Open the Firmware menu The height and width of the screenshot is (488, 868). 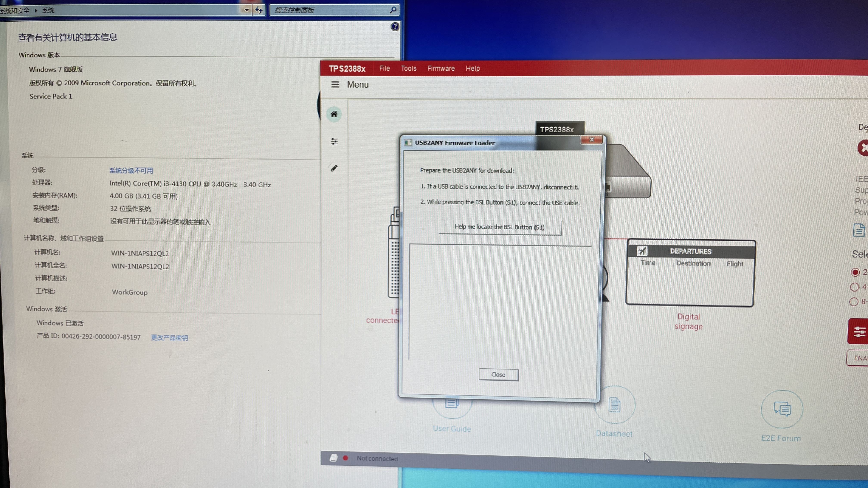[441, 68]
